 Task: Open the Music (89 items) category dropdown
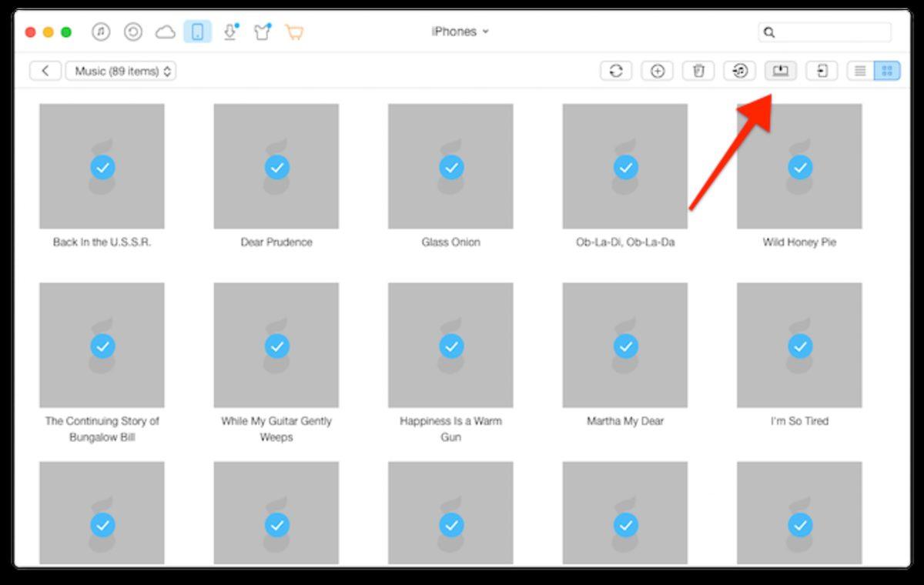(x=121, y=71)
